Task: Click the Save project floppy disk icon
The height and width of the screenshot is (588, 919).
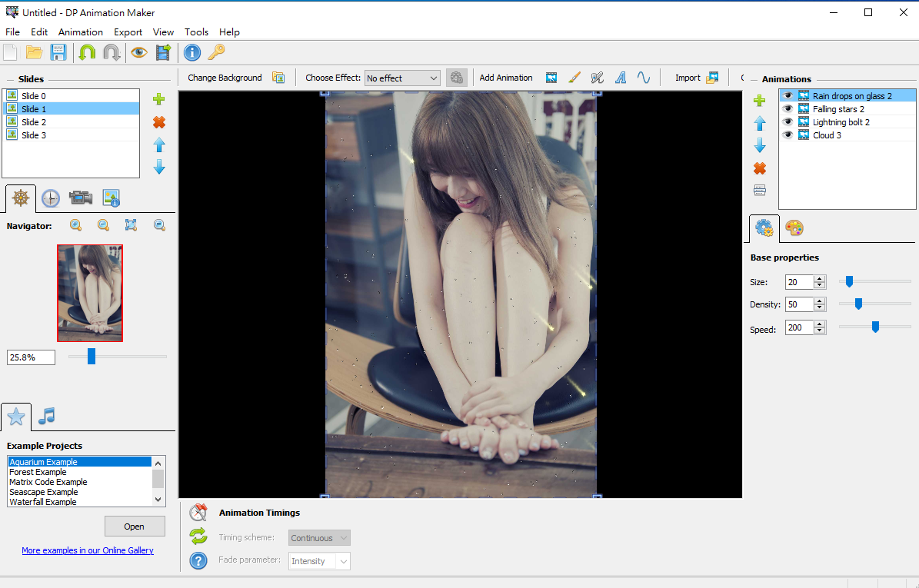Action: [58, 52]
